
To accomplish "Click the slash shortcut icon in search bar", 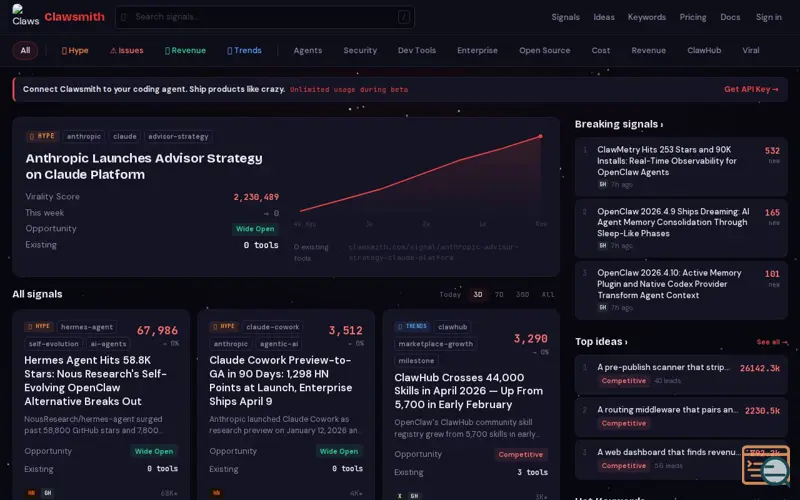I will tap(403, 17).
